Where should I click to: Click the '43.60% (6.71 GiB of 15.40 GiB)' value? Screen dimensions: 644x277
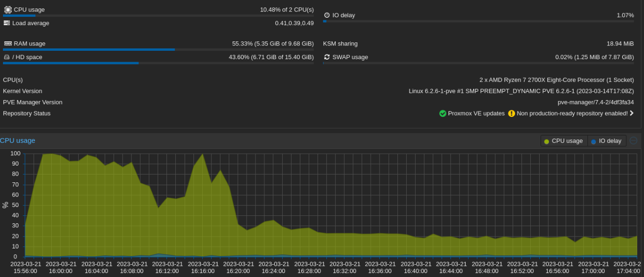[271, 57]
